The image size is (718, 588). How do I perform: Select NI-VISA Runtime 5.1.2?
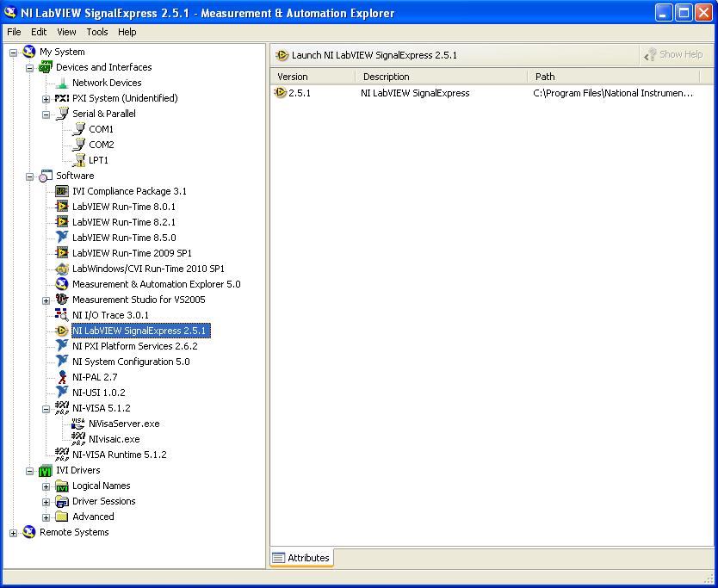[120, 455]
